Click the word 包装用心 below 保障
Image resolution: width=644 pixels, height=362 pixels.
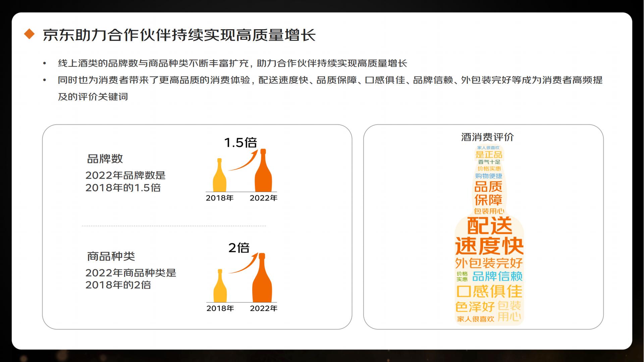click(x=489, y=211)
